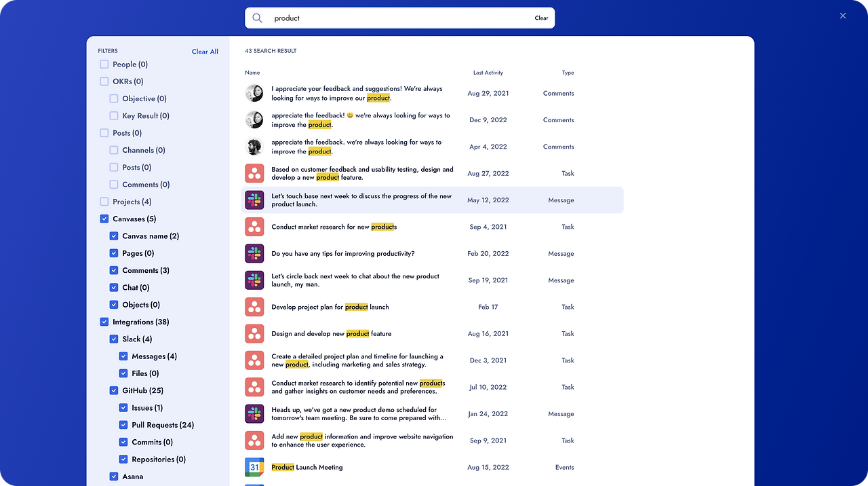Check the top-level Posts (0) filter
This screenshot has height=486, width=868.
[104, 133]
